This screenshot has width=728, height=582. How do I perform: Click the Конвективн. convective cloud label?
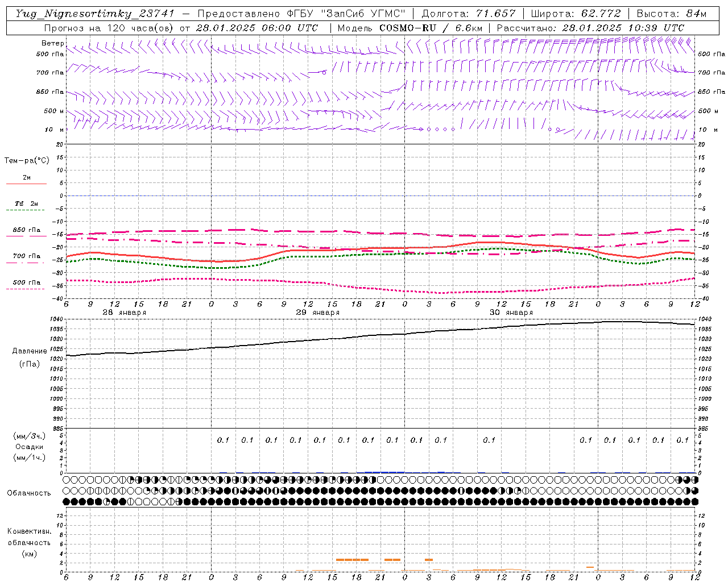[x=30, y=531]
